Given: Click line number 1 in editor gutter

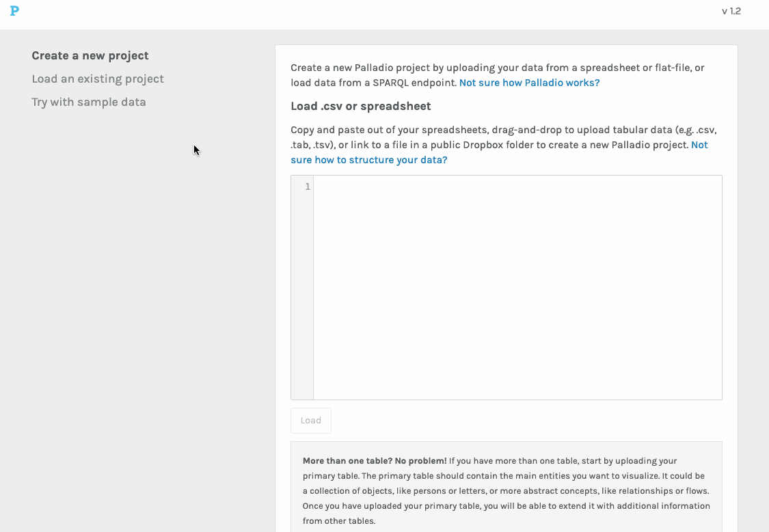Looking at the screenshot, I should click(x=308, y=186).
